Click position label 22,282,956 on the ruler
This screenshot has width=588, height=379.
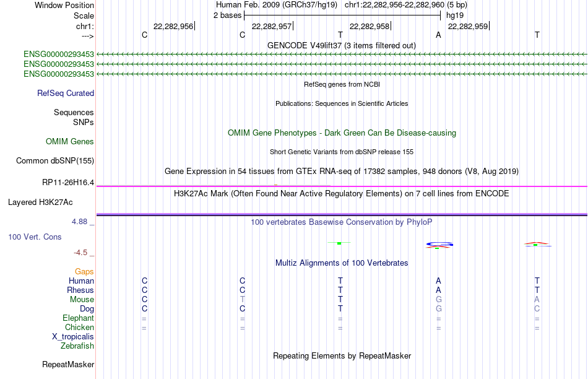pyautogui.click(x=173, y=26)
